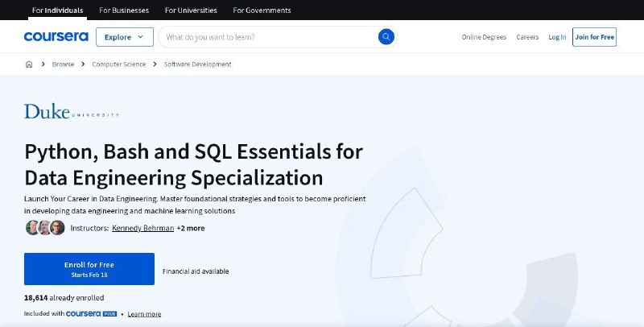644x327 pixels.
Task: Open the Log In link
Action: pos(557,37)
